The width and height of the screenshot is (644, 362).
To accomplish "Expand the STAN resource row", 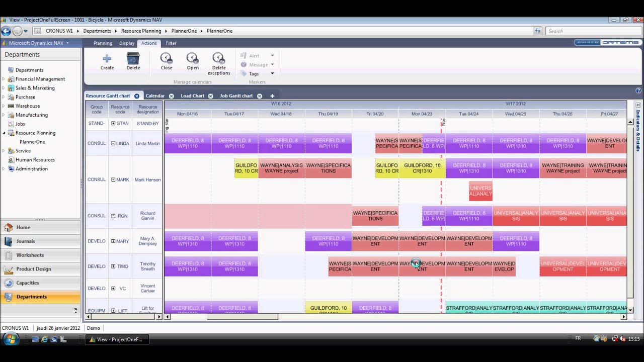I will click(x=113, y=123).
